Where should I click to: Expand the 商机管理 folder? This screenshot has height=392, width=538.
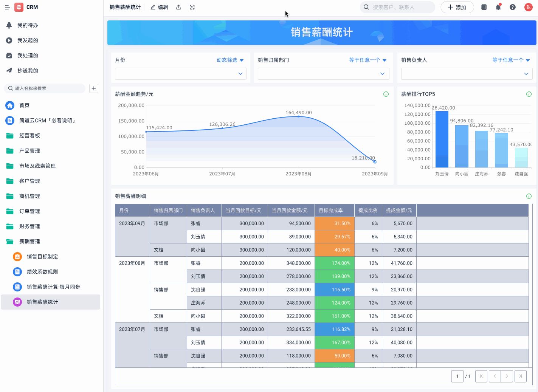click(29, 196)
